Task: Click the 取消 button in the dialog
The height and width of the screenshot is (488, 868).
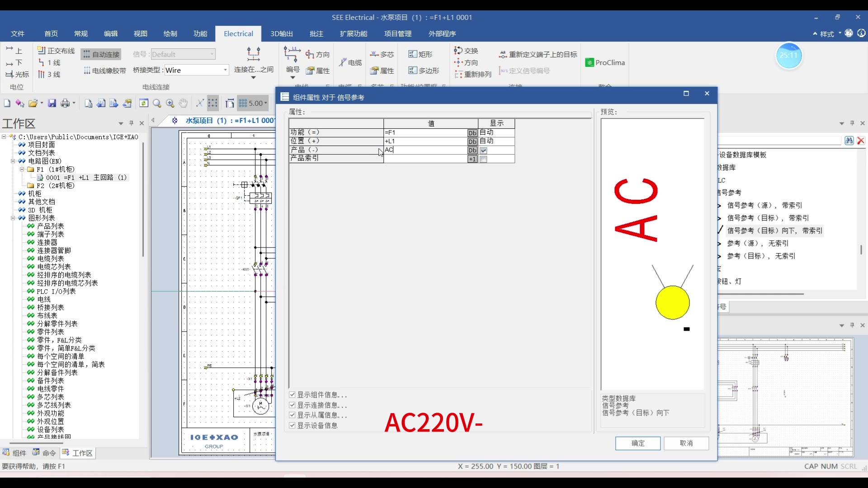Action: (x=686, y=443)
